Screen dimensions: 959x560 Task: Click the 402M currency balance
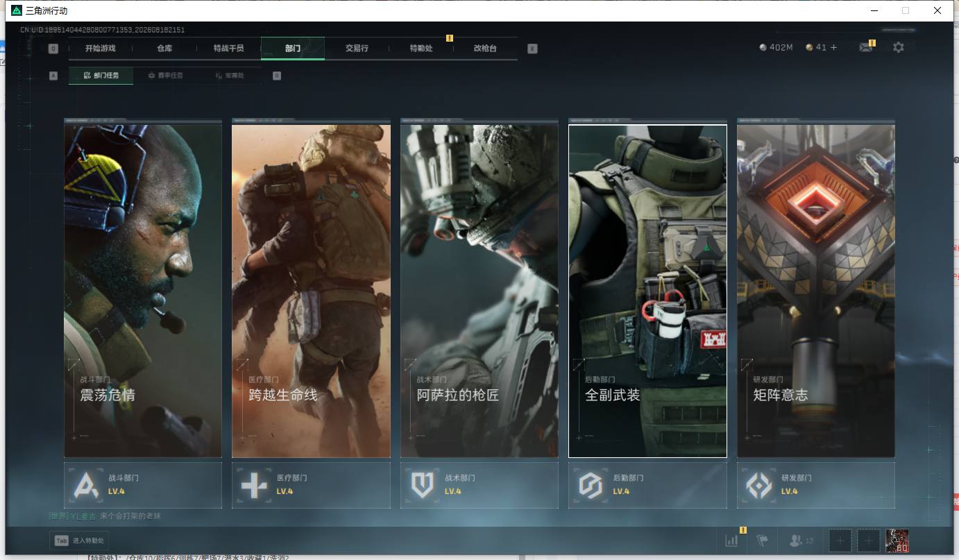click(781, 47)
